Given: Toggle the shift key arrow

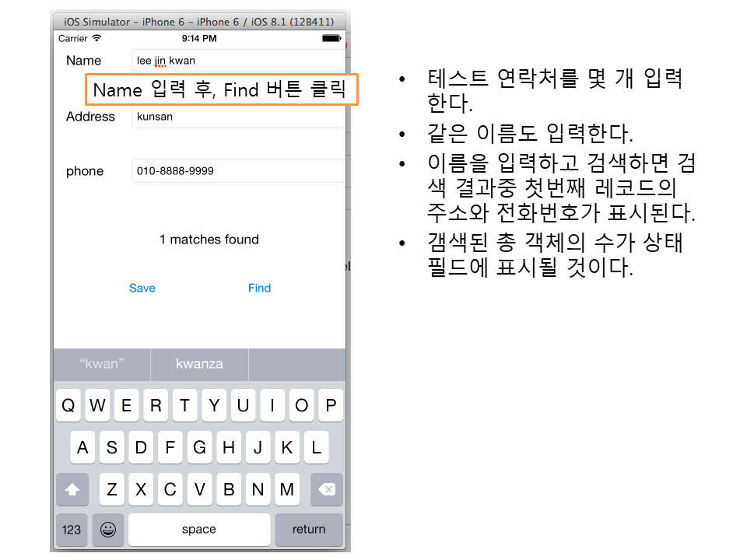Looking at the screenshot, I should coord(72,489).
